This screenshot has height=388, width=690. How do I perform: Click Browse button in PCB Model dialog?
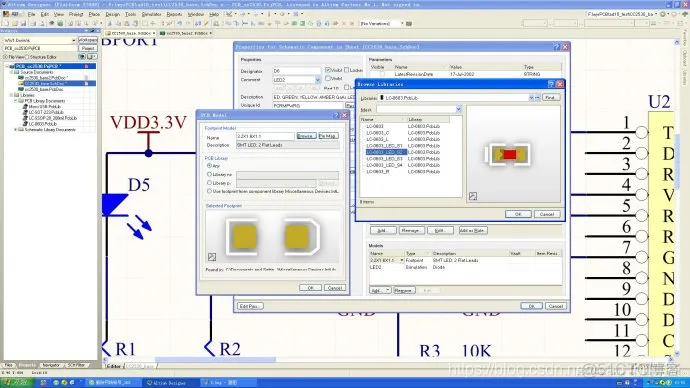click(x=306, y=136)
